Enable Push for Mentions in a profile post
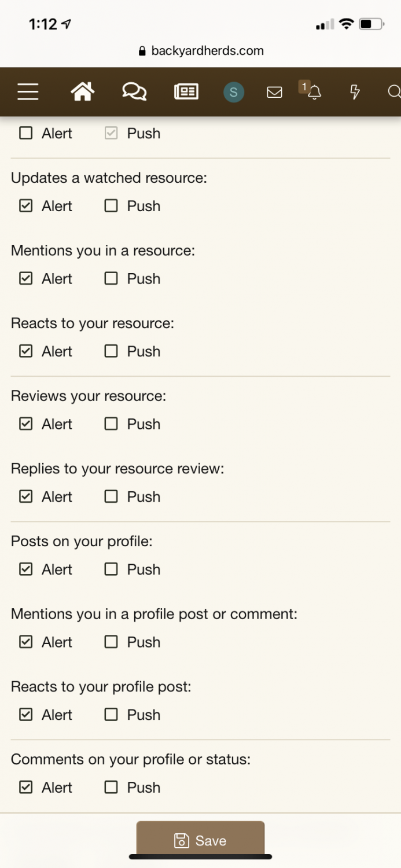This screenshot has height=868, width=401. point(111,642)
